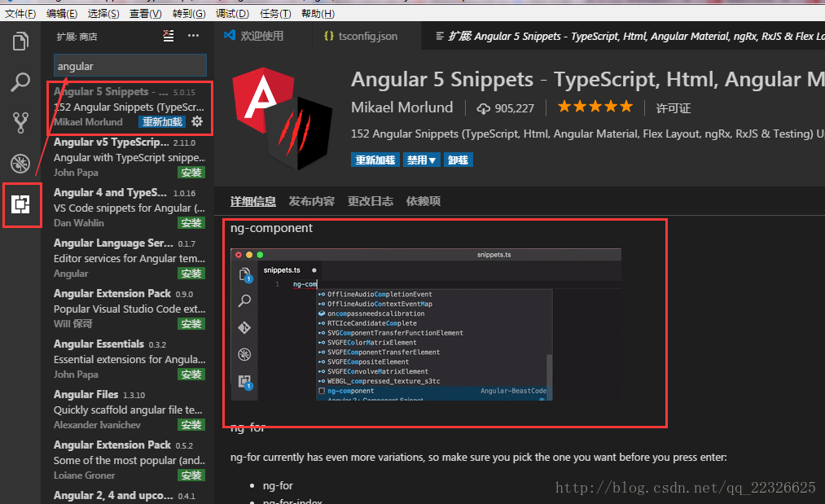The image size is (825, 504).
Task: Open the 文件(F) menu
Action: (x=20, y=14)
